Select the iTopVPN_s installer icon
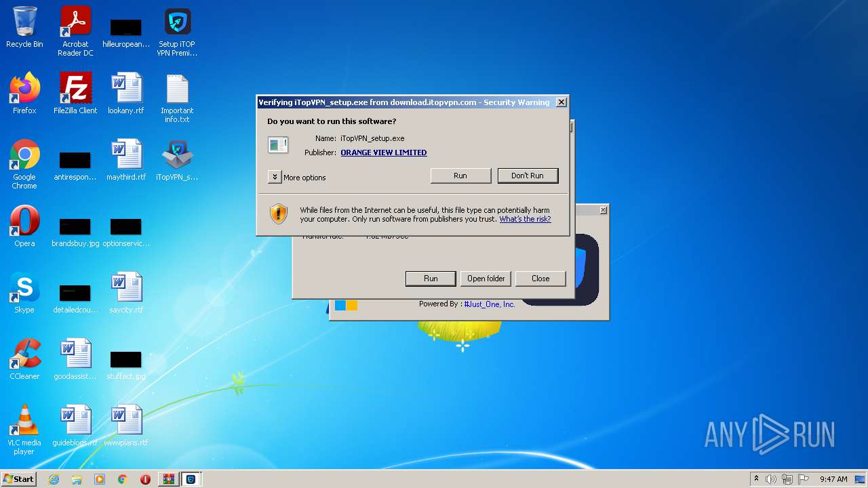 [177, 160]
